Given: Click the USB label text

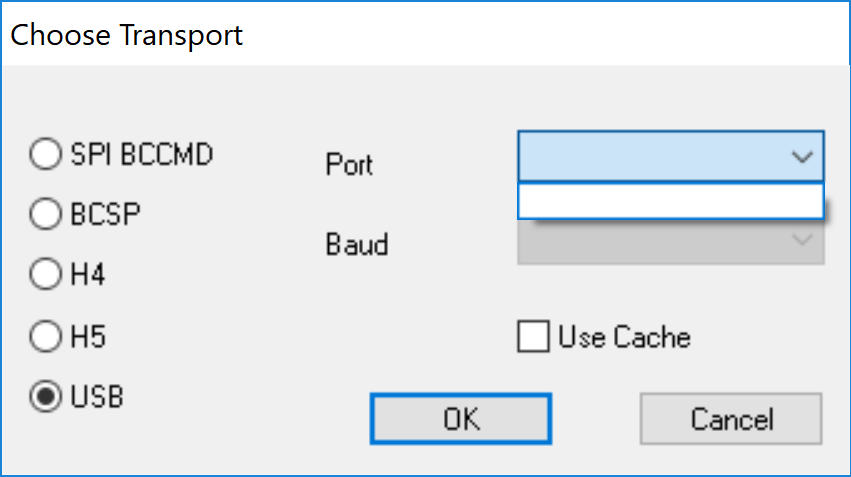Looking at the screenshot, I should 97,397.
